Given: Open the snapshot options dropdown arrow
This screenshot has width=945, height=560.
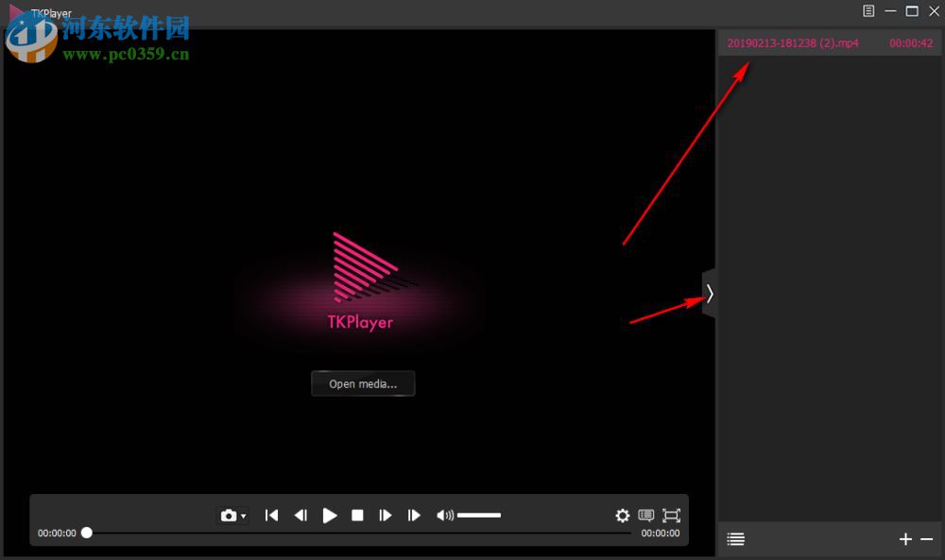Looking at the screenshot, I should 244,516.
